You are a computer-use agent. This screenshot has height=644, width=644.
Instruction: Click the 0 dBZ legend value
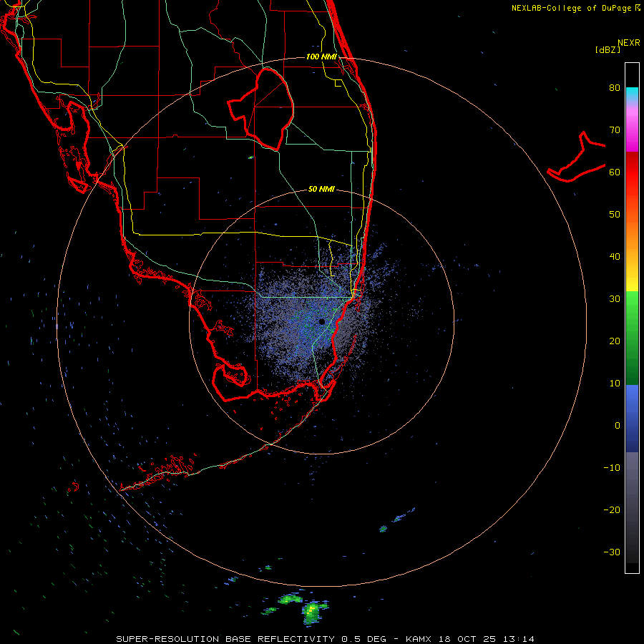pyautogui.click(x=618, y=426)
